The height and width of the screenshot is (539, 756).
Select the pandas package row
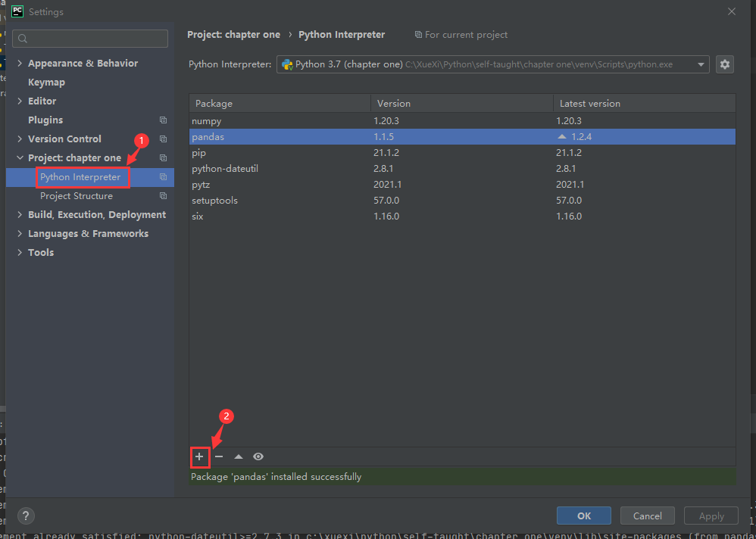462,137
